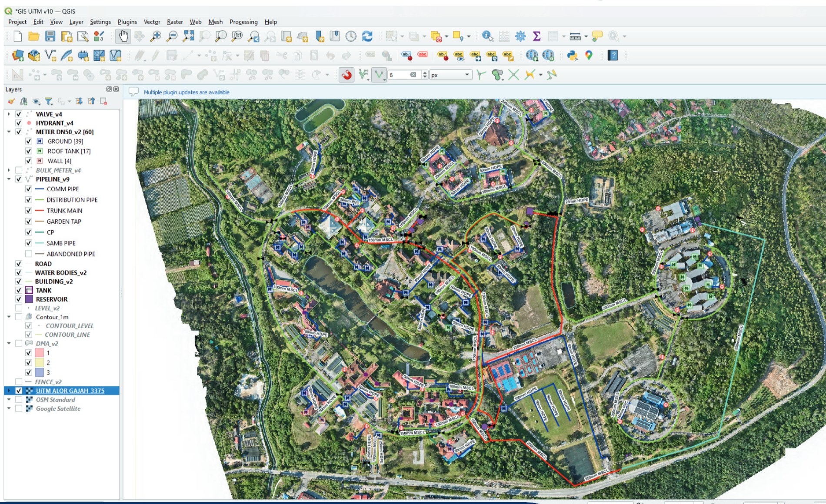This screenshot has height=504, width=826.
Task: Click the Temporal Controller clock icon
Action: click(351, 36)
